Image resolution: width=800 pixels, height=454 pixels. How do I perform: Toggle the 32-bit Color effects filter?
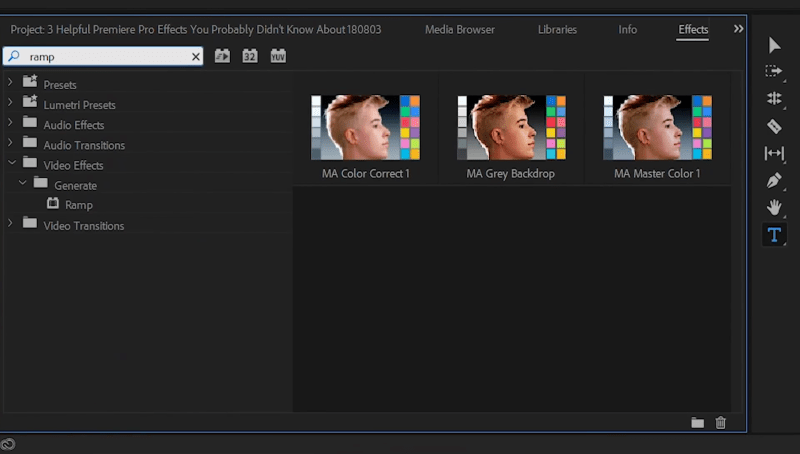tap(249, 56)
